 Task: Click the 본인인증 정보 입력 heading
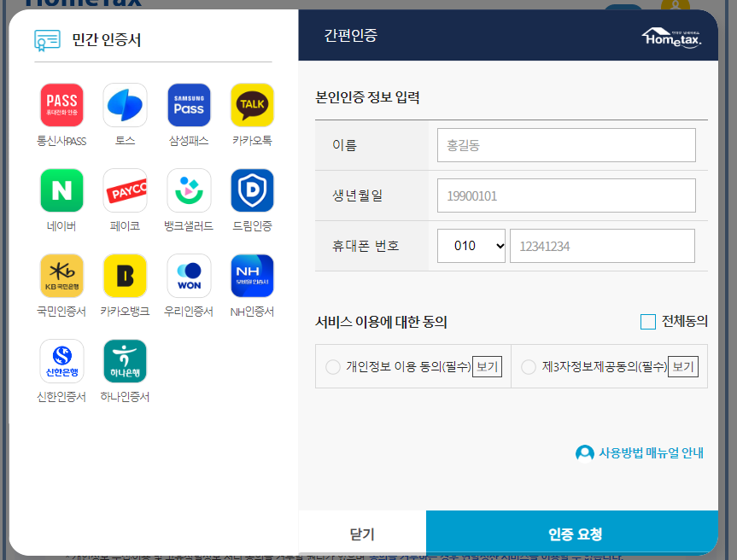click(x=367, y=97)
